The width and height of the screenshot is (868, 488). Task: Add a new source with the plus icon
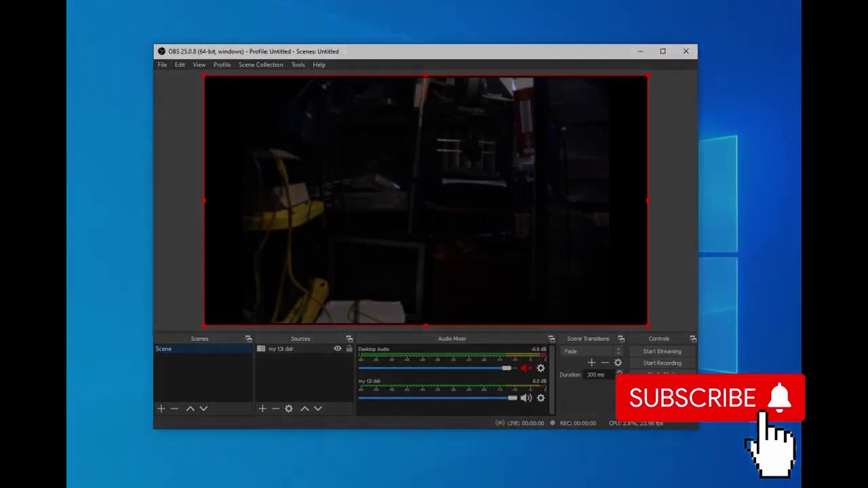pos(262,409)
